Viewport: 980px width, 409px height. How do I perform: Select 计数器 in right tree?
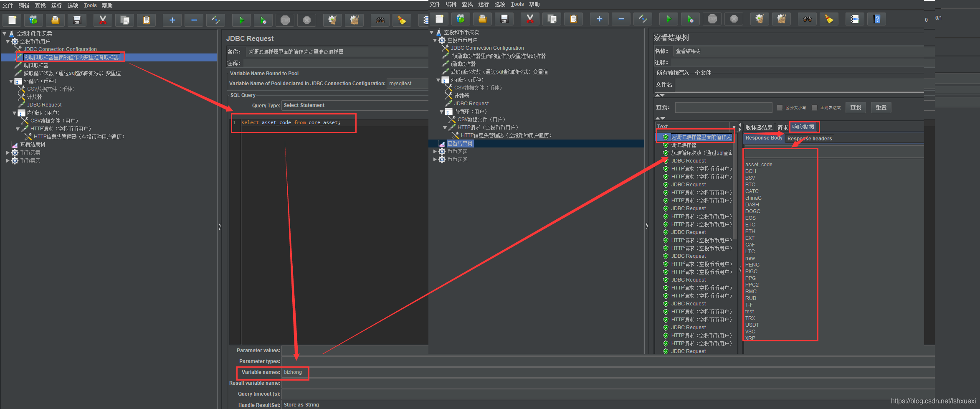461,96
